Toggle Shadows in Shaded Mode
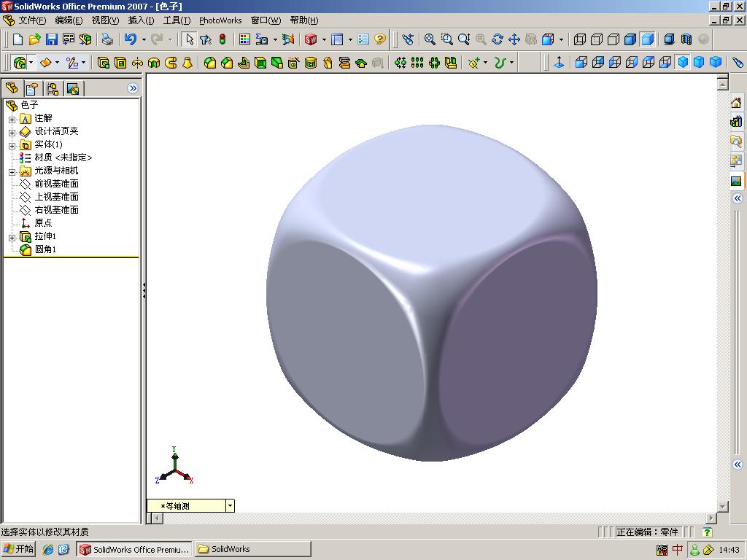 point(670,39)
